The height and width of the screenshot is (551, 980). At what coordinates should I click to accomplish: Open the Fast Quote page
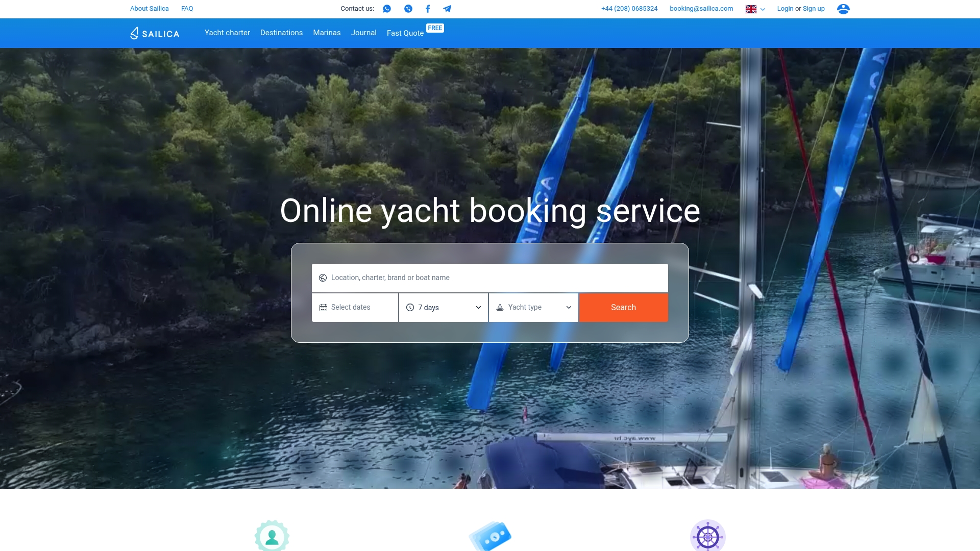coord(405,33)
